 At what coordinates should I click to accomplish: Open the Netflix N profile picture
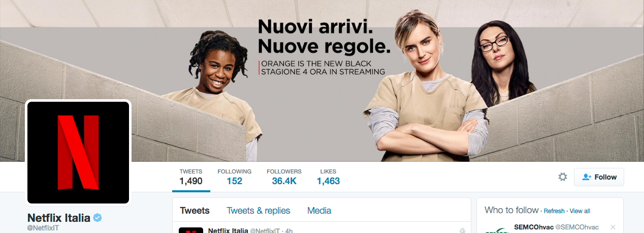[x=78, y=152]
